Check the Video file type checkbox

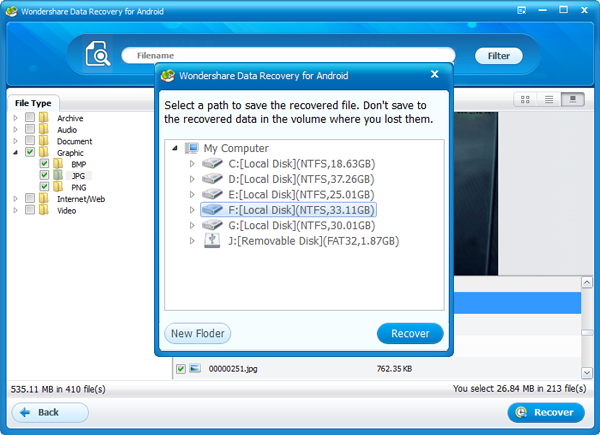(x=30, y=210)
